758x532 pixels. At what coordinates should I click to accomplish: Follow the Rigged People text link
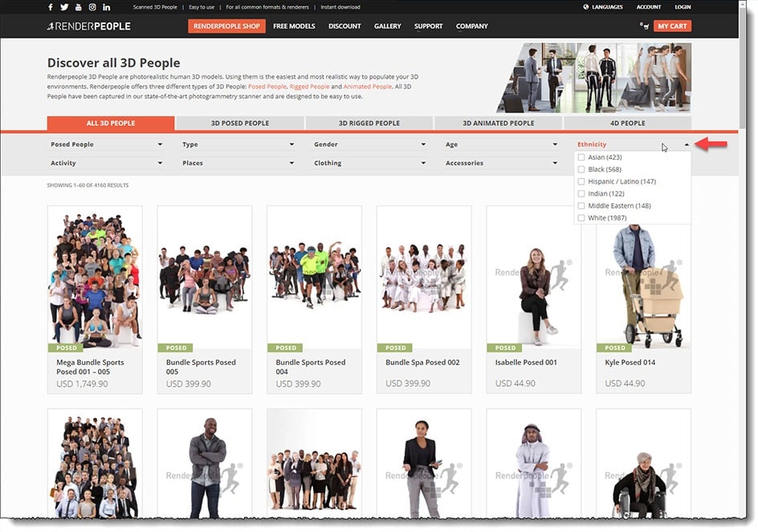[309, 87]
